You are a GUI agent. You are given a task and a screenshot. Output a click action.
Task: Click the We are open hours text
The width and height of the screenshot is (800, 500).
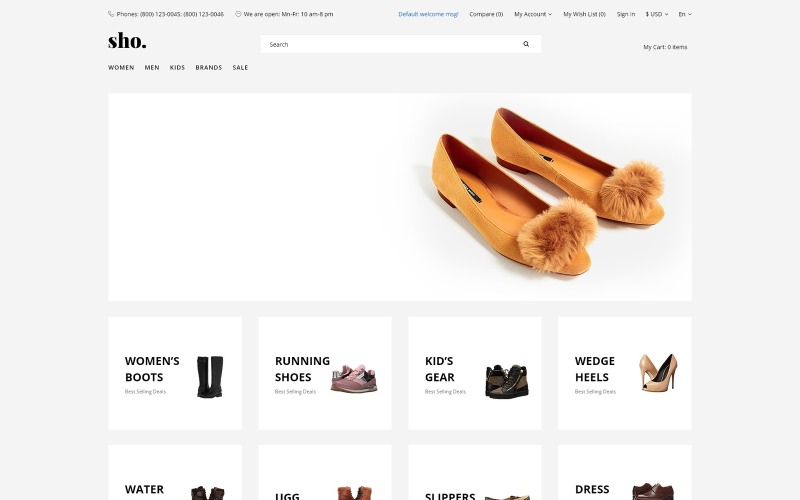coord(288,14)
